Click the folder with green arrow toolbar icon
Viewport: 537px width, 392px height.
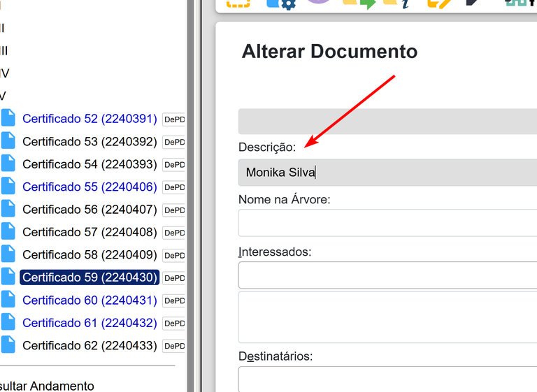point(359,3)
